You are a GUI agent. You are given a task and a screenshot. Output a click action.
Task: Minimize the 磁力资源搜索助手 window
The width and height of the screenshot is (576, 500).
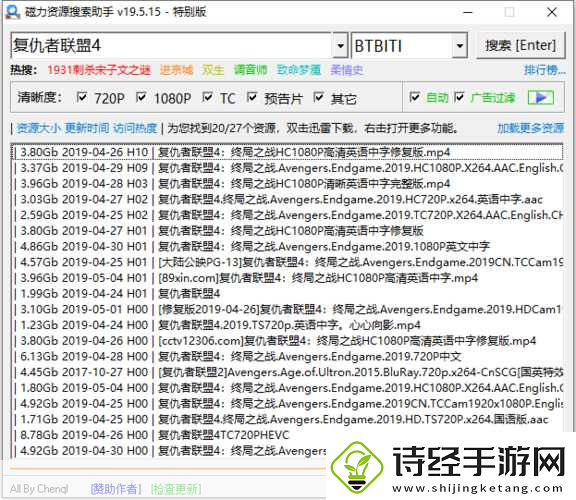[468, 12]
